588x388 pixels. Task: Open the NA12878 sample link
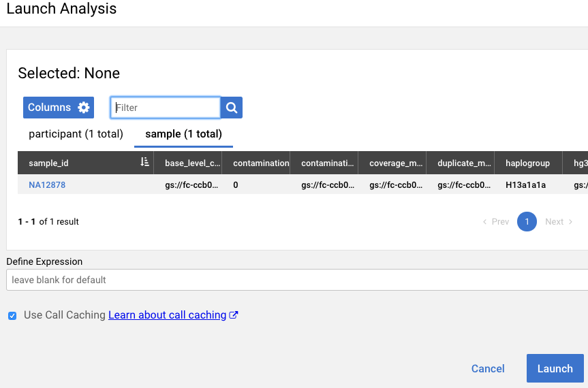point(47,184)
